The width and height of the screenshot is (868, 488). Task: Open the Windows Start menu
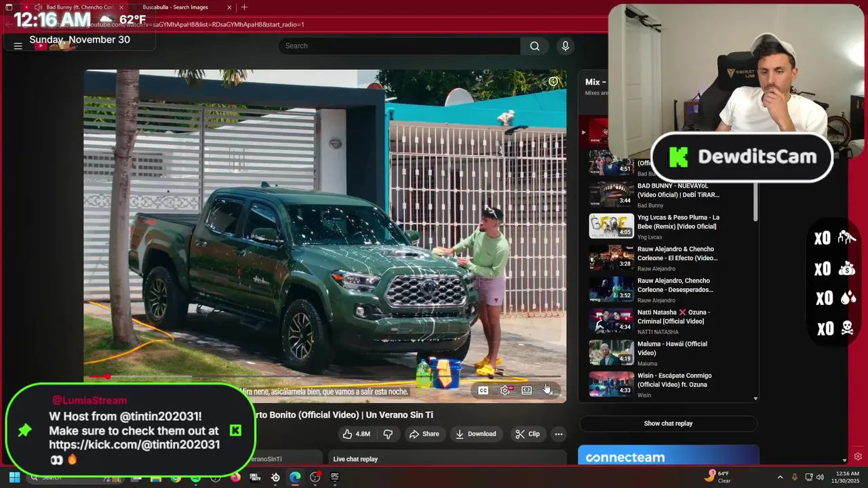tap(14, 477)
